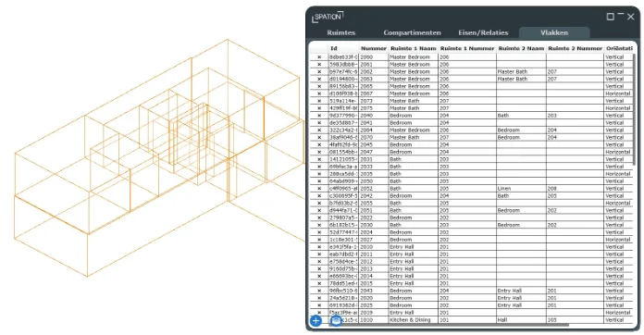Select the Eisen/Relaties tab
This screenshot has height=335, width=644.
[483, 32]
